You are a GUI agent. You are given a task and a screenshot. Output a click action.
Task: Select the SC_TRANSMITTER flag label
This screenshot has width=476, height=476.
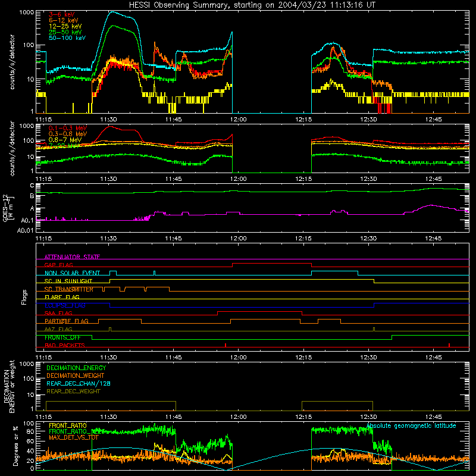69,289
